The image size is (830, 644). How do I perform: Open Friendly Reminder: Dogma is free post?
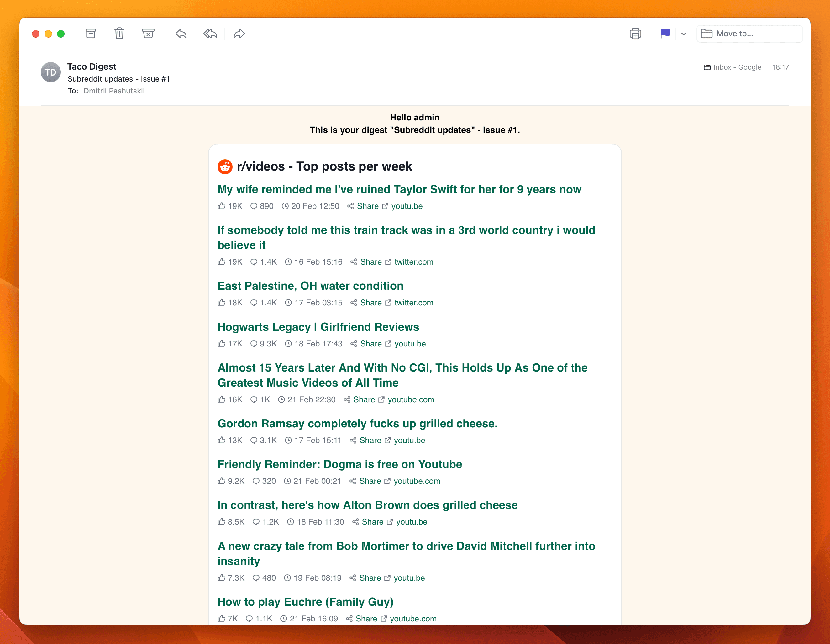click(x=340, y=464)
